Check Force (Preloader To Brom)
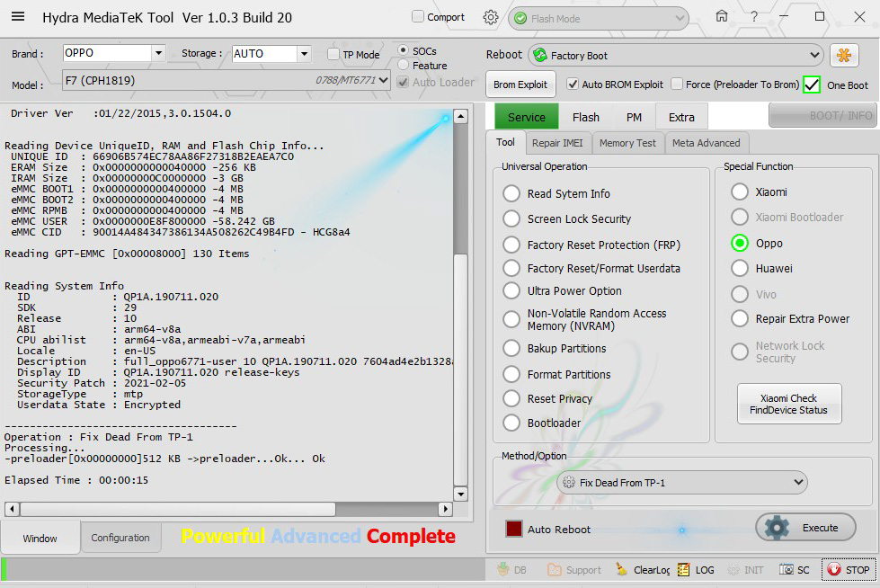The height and width of the screenshot is (588, 880). click(x=677, y=85)
